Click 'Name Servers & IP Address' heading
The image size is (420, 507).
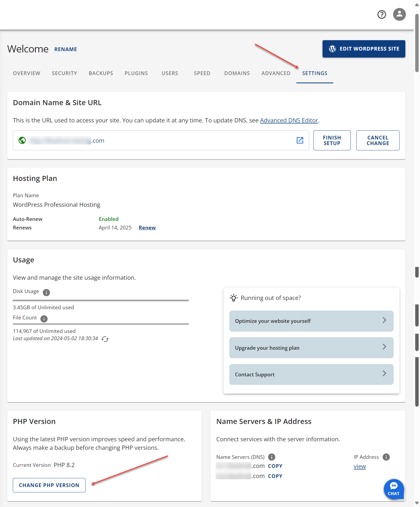264,422
